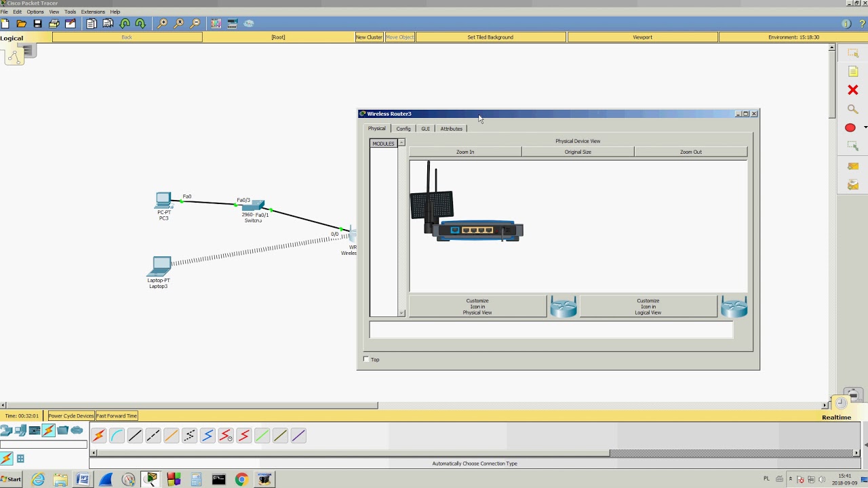The width and height of the screenshot is (868, 488).
Task: Click the Copy toolbar icon
Action: coord(92,24)
